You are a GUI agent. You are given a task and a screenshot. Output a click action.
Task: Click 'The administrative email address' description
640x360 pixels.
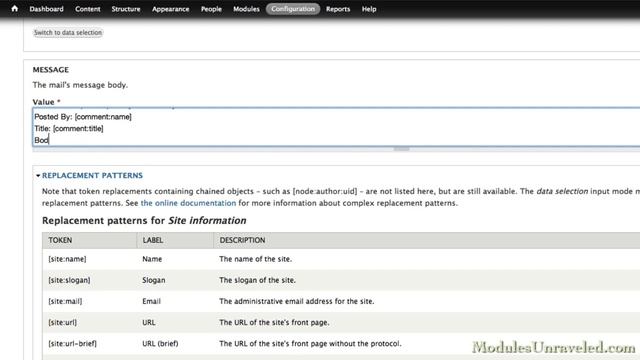point(297,301)
